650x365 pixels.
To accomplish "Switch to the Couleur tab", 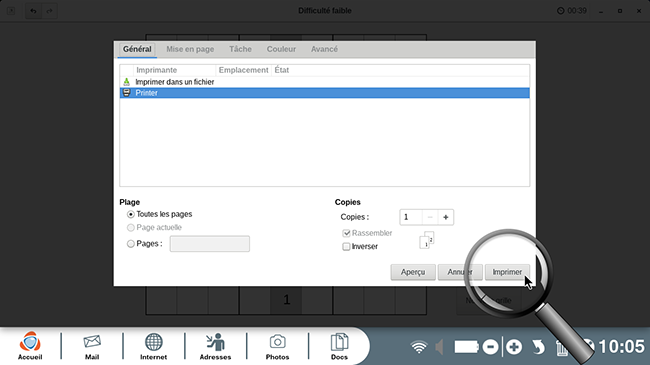I will pyautogui.click(x=281, y=49).
